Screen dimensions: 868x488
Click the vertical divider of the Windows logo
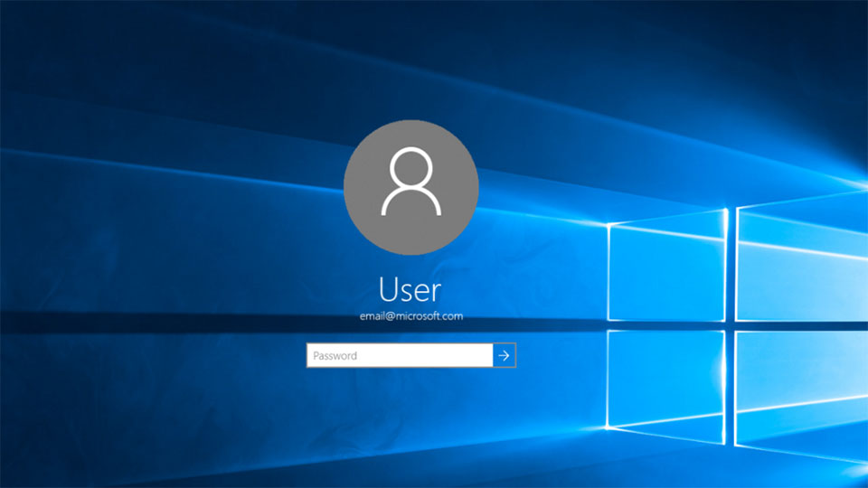731,326
